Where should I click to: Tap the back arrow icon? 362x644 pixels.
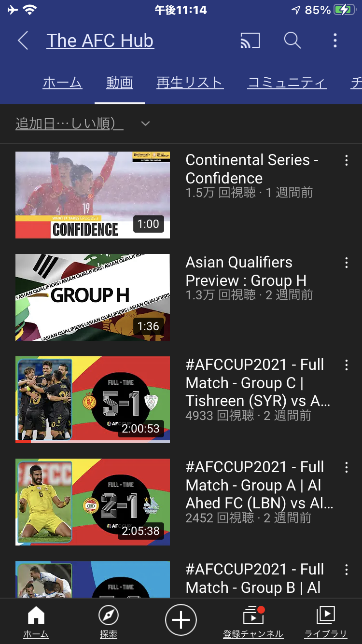[23, 41]
